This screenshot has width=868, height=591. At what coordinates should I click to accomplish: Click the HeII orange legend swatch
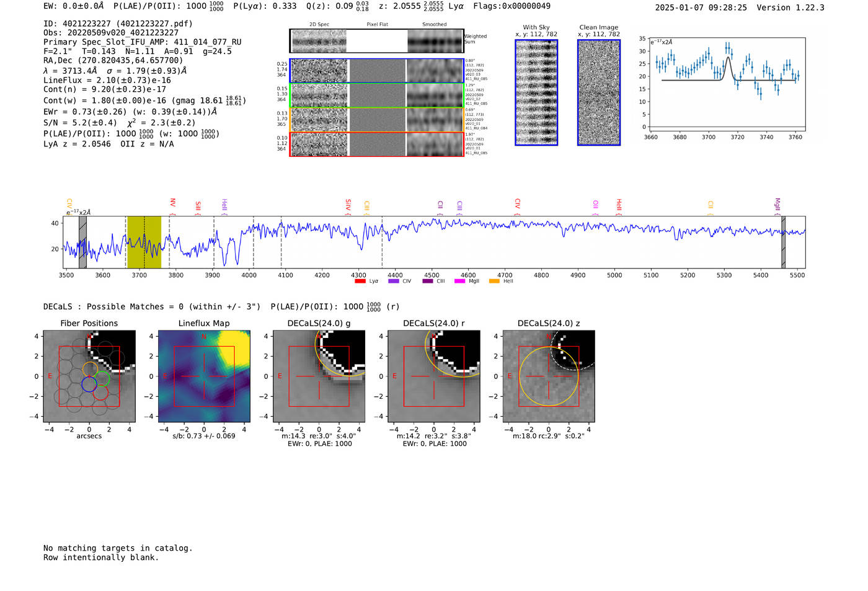494,281
